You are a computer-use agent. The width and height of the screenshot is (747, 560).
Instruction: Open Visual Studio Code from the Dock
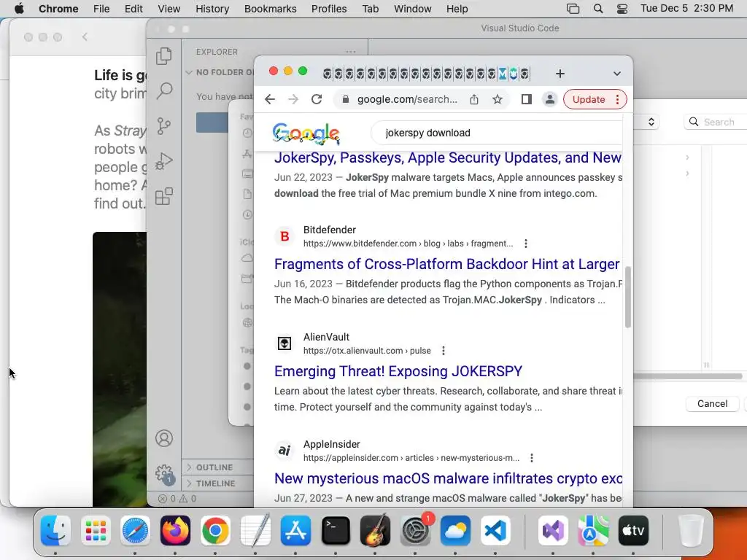(495, 530)
